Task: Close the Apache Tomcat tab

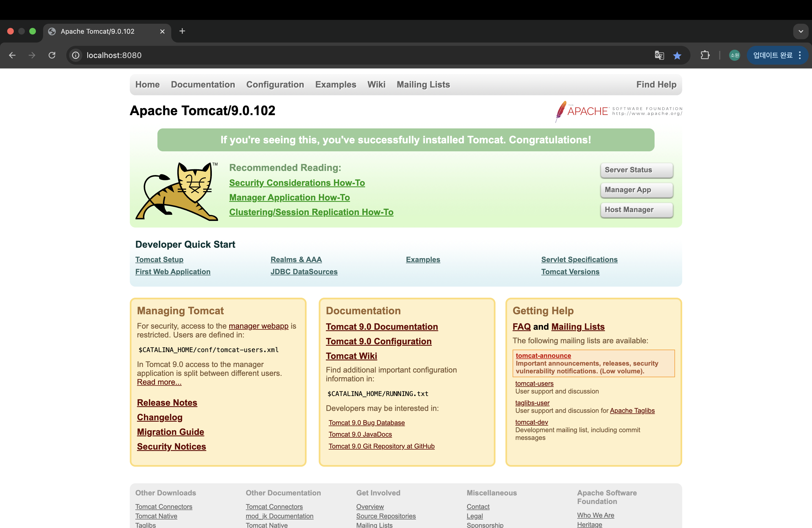Action: point(162,31)
